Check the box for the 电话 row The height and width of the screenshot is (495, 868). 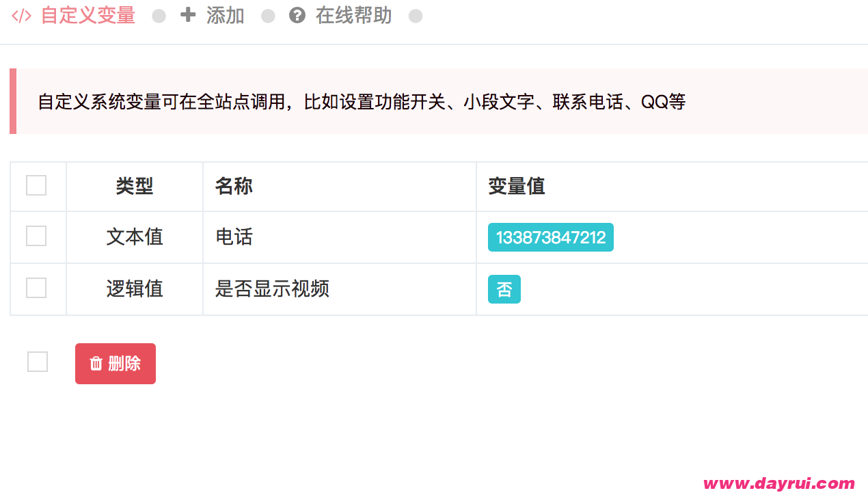click(36, 236)
